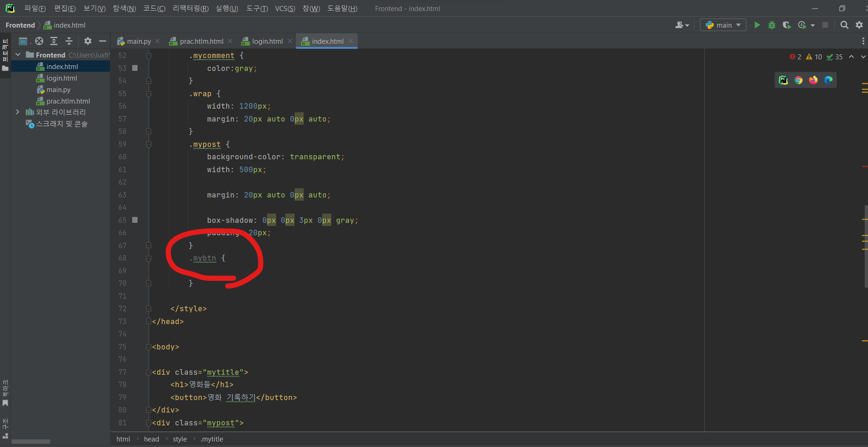Fold the .mypost CSS block
Screen dimensions: 868x447
(x=149, y=145)
